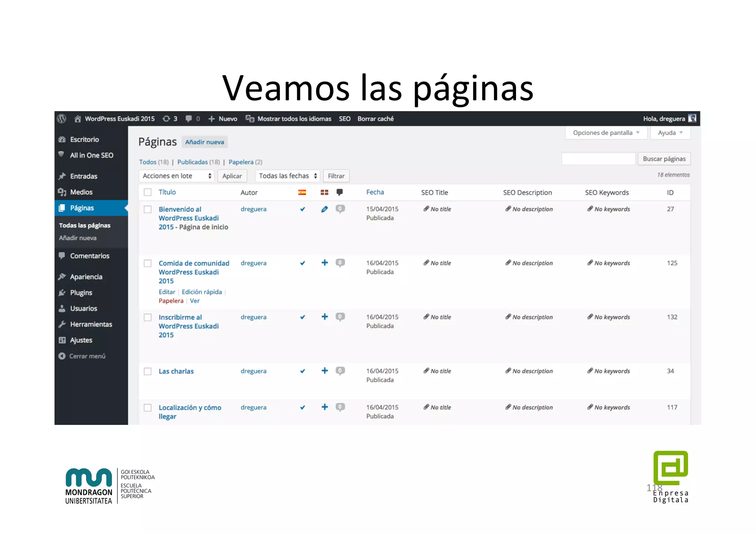Select Todas las páginas submenu
756x534 pixels.
point(85,225)
